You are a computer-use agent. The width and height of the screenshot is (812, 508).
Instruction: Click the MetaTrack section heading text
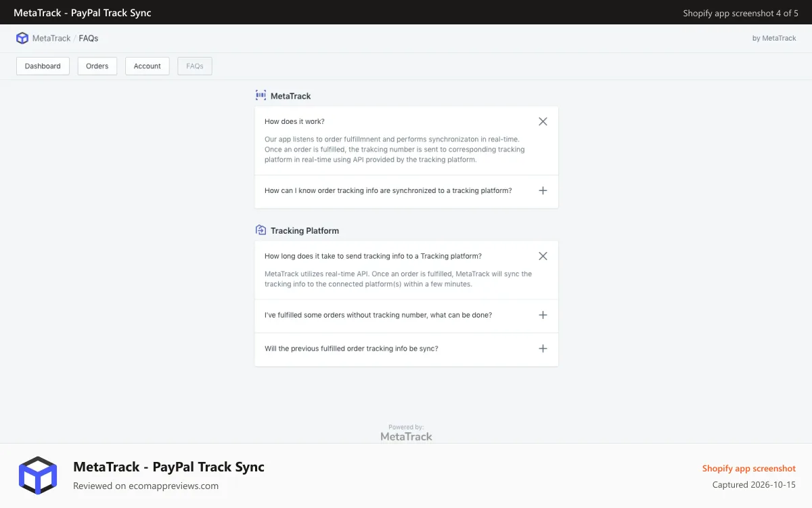click(291, 96)
